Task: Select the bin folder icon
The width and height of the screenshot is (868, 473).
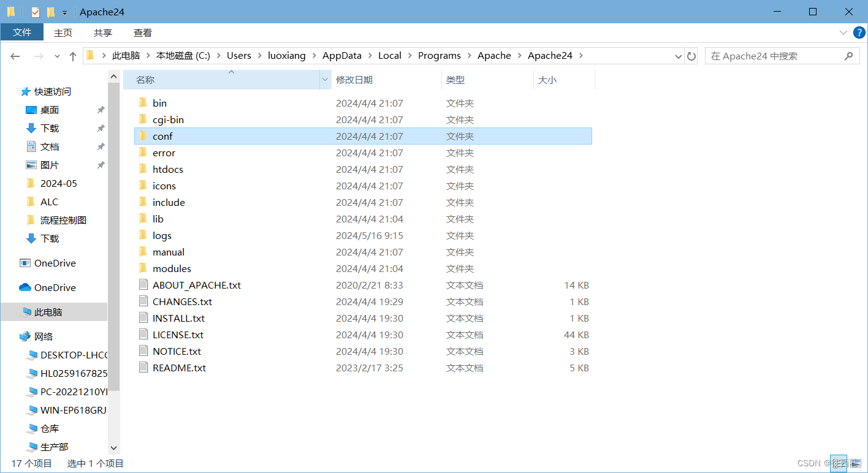Action: (143, 103)
